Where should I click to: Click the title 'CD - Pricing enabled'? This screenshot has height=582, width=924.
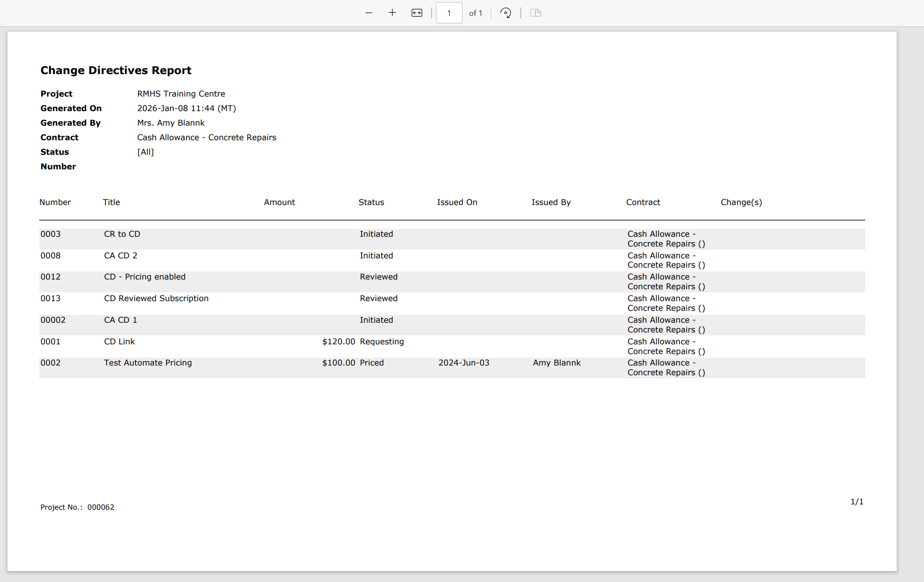click(145, 276)
